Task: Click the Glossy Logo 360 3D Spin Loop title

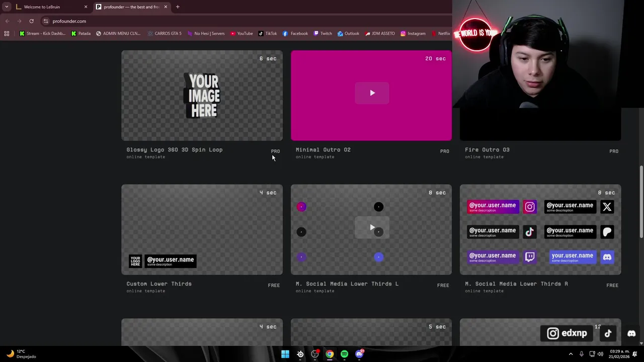Action: click(174, 149)
